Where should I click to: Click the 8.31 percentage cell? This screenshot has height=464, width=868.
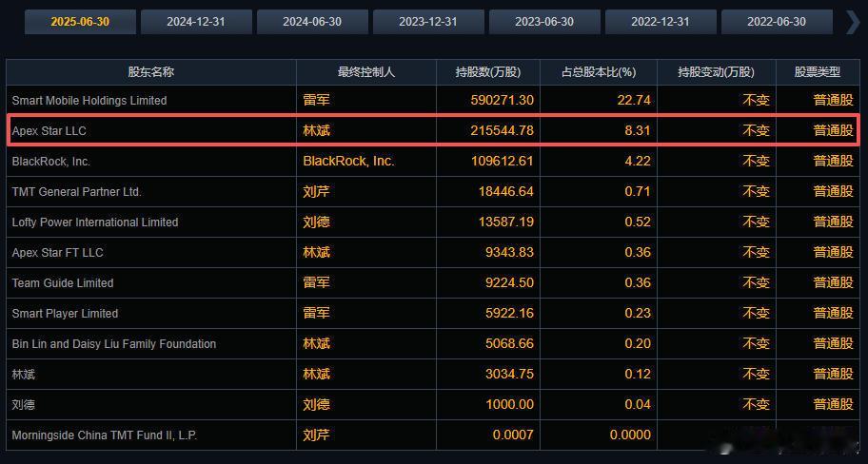click(x=638, y=130)
